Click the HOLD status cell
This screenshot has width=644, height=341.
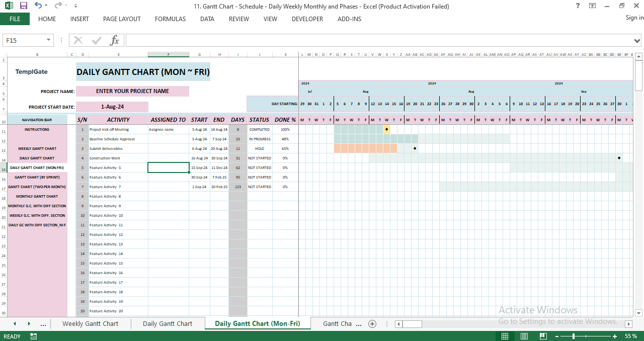click(260, 148)
